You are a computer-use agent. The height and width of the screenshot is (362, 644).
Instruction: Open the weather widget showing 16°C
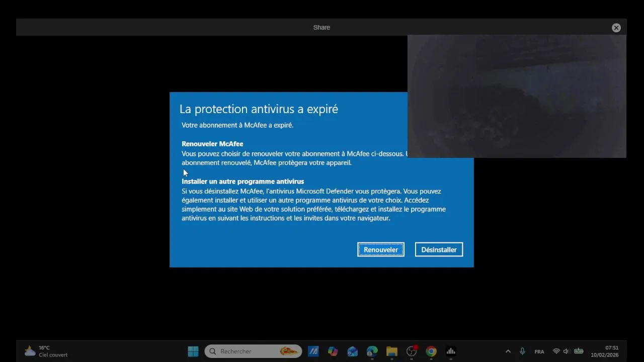[x=45, y=351]
